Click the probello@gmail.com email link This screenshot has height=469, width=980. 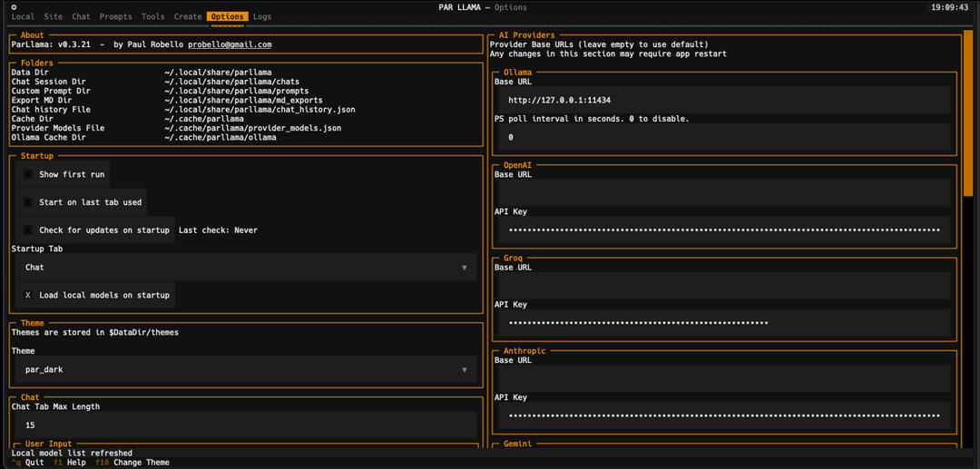click(x=230, y=45)
